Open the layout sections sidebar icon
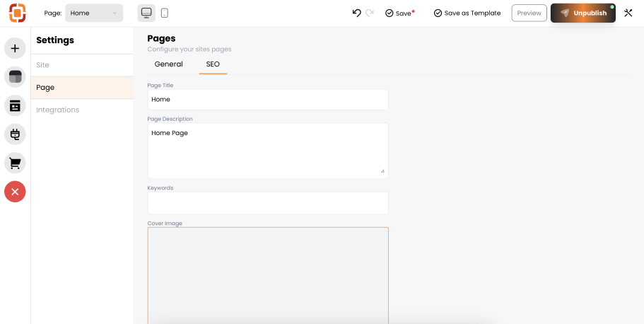 point(15,77)
